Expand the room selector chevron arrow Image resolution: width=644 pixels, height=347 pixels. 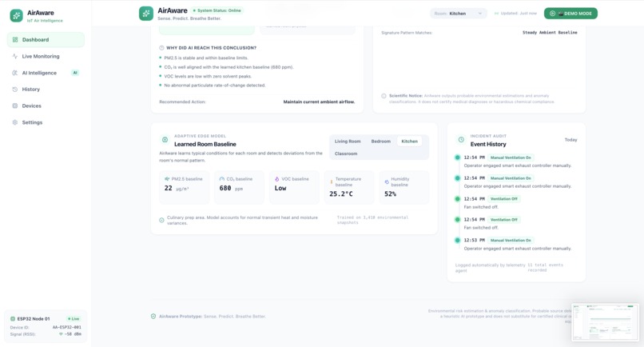tap(479, 14)
